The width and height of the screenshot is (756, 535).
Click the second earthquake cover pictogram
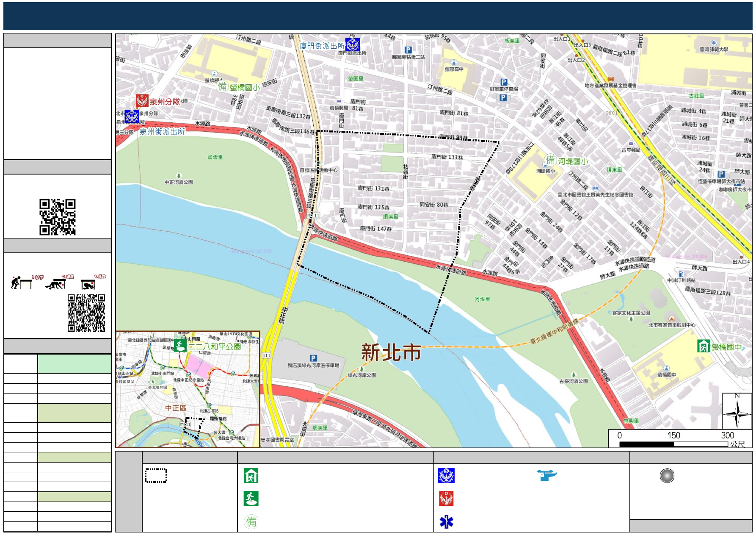tap(56, 283)
